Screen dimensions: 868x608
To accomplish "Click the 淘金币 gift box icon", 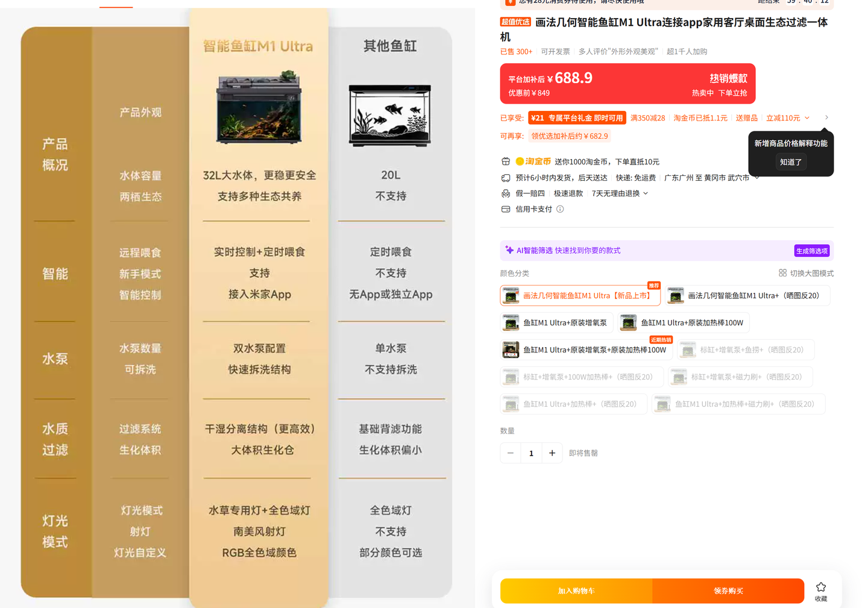I will [506, 161].
